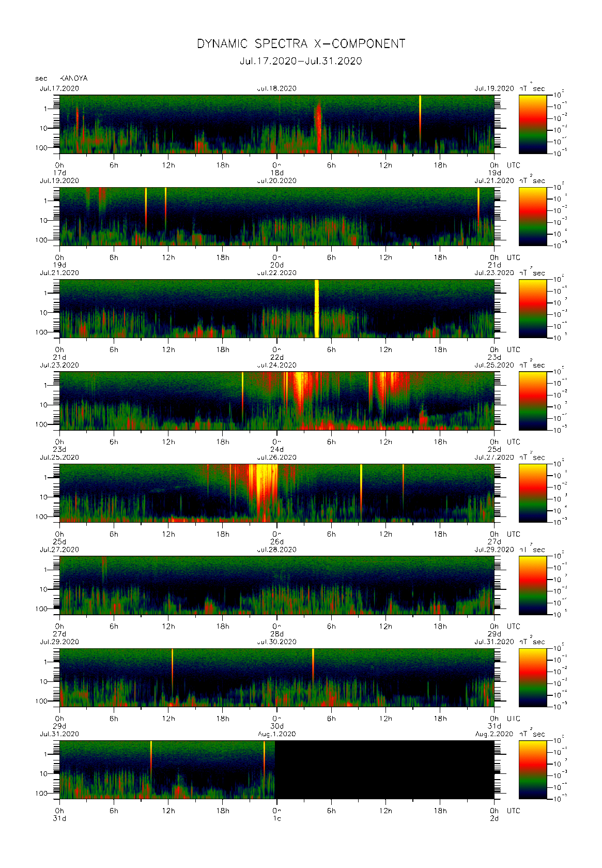Click the 'Jul.17.2020' date label
This screenshot has height=868, width=602.
(x=59, y=88)
